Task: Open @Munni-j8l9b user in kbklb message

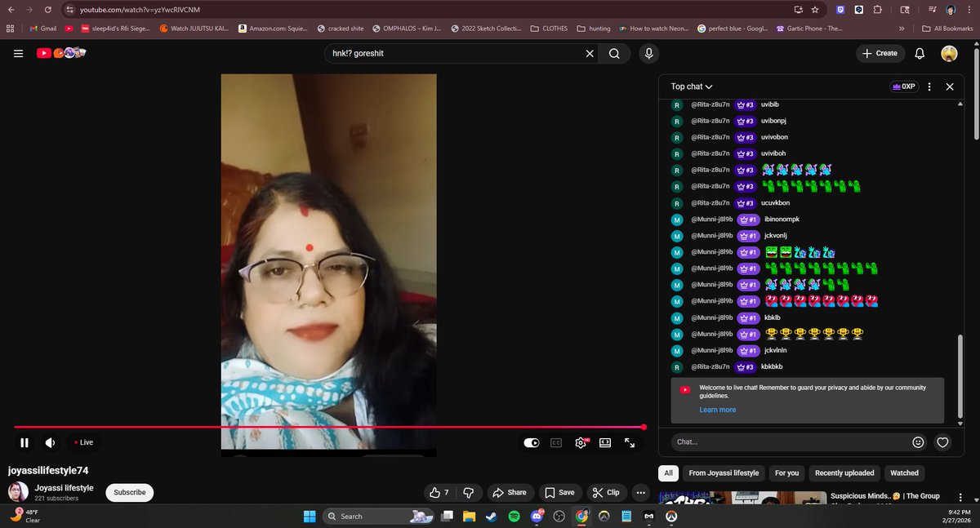Action: (711, 317)
